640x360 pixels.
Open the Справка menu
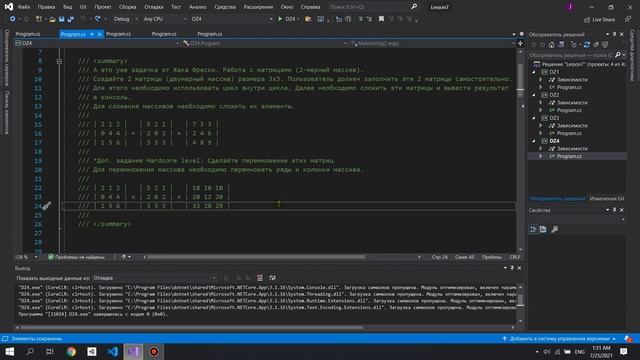click(310, 7)
